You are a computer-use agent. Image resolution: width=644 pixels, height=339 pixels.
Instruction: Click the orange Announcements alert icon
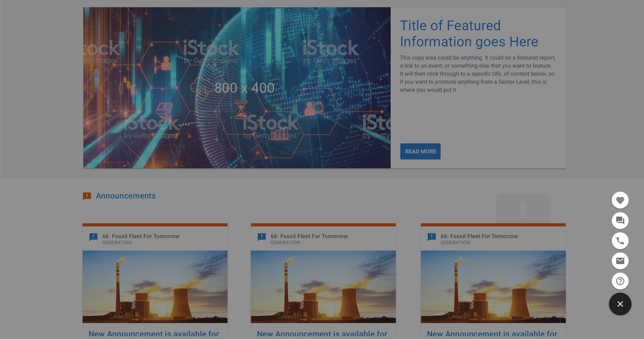click(x=87, y=196)
